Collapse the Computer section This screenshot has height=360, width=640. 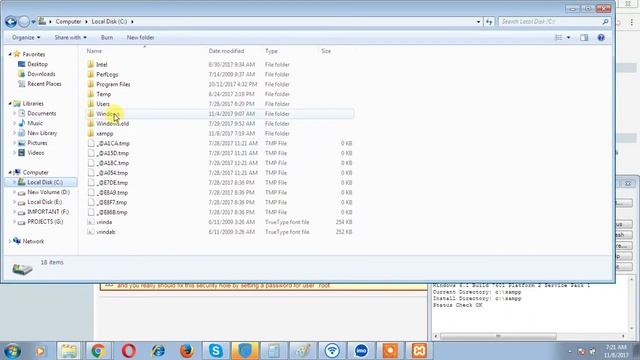point(10,172)
